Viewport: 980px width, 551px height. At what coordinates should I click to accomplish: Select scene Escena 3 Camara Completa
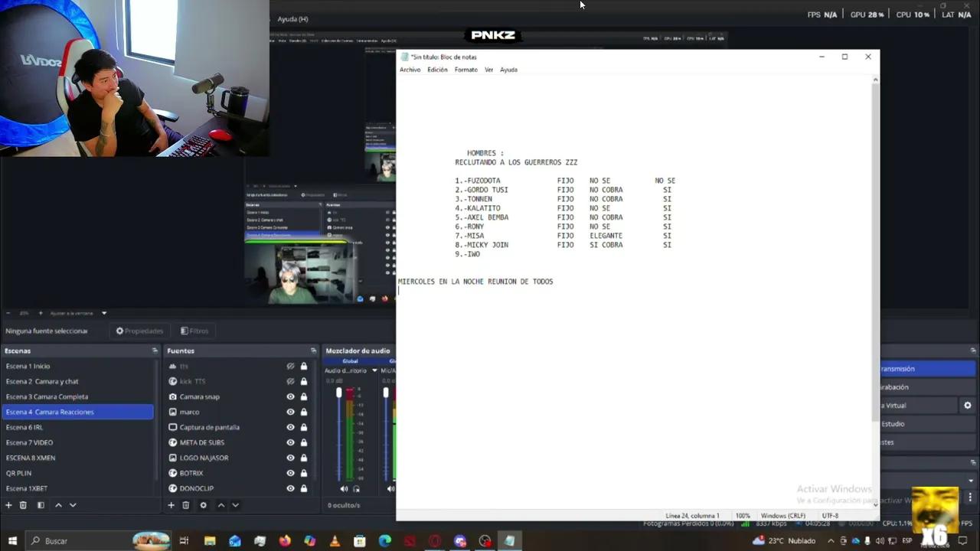(x=77, y=396)
